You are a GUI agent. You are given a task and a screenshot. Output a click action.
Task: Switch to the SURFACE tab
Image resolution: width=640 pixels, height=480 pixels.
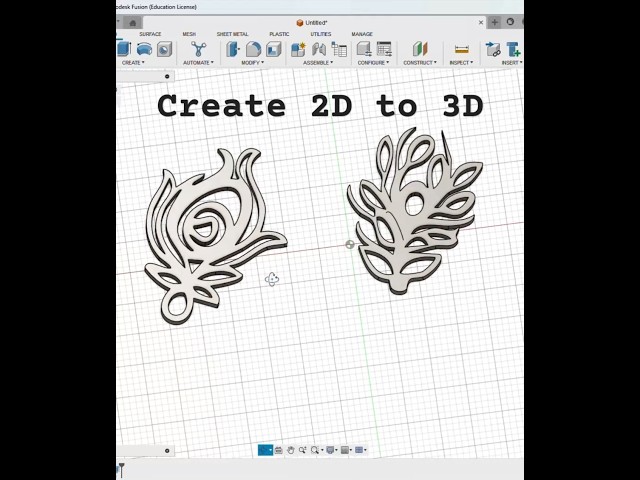point(150,34)
